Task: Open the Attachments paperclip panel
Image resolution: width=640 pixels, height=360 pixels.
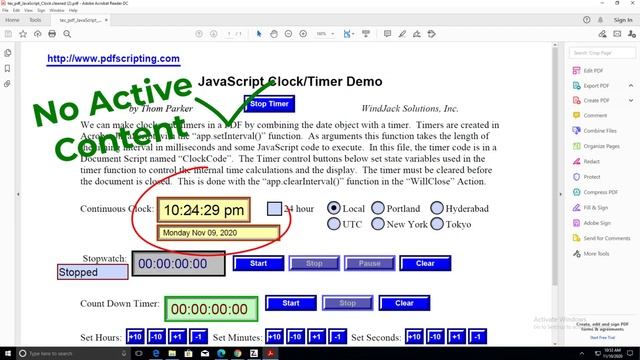Action: tap(7, 84)
